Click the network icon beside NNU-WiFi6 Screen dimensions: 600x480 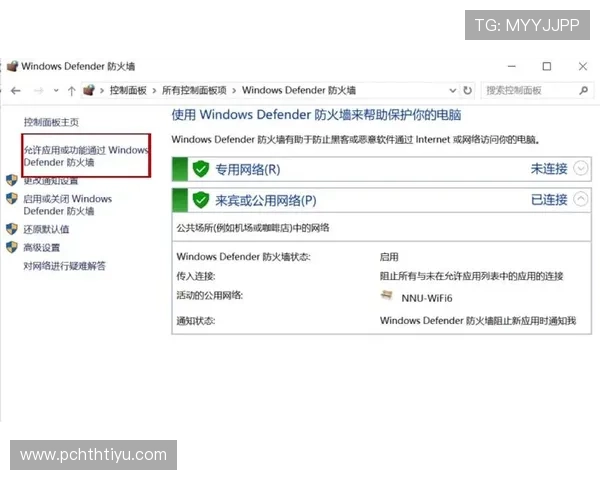pos(386,295)
